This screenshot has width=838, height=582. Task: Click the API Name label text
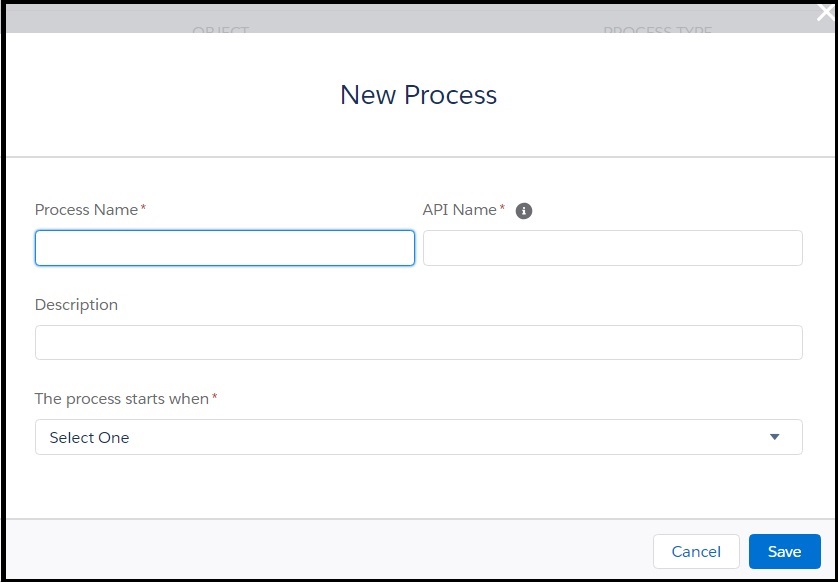[x=459, y=209]
